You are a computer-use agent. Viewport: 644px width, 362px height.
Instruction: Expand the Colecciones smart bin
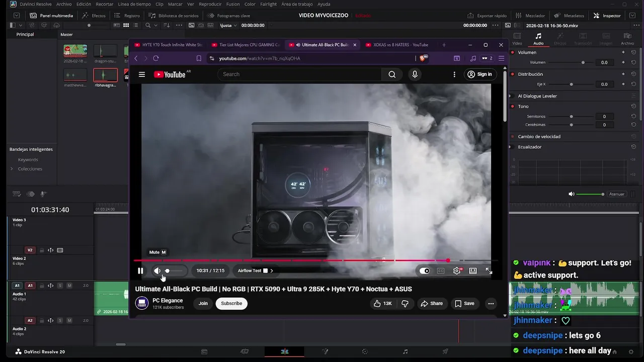tap(12, 168)
